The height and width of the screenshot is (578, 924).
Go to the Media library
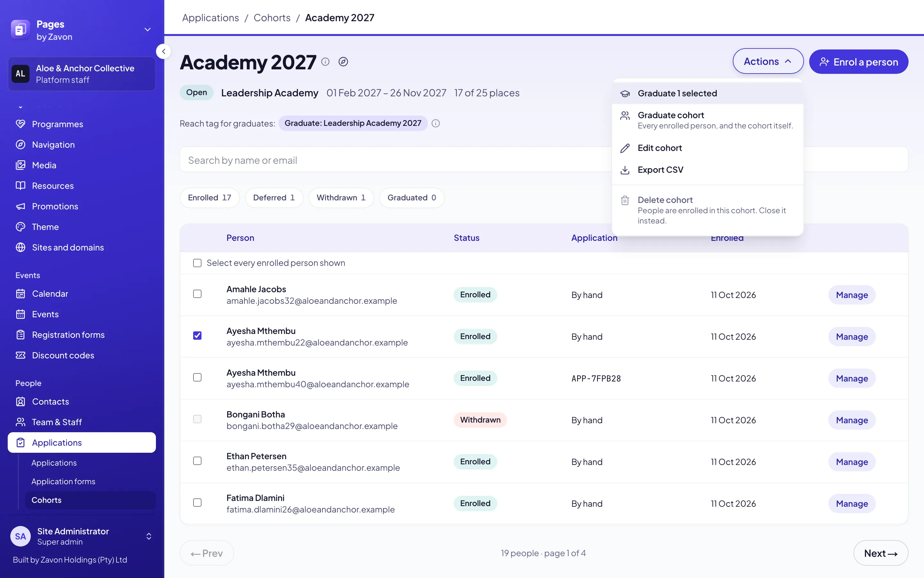click(x=82, y=165)
